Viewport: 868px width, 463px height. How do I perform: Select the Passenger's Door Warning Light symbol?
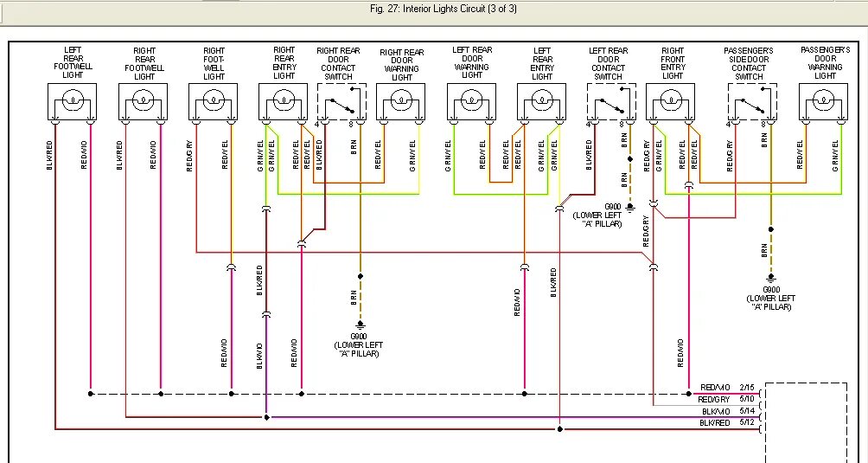(x=824, y=101)
